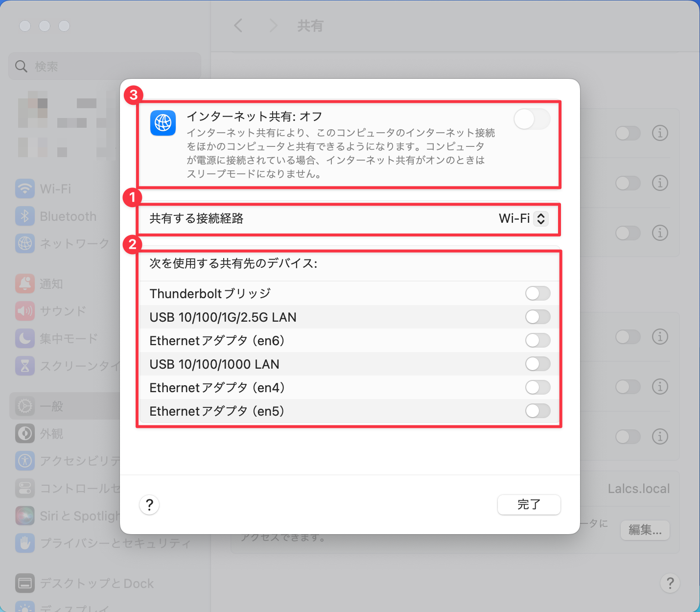This screenshot has height=612, width=700.
Task: Click the 編集 edit button
Action: click(x=645, y=530)
